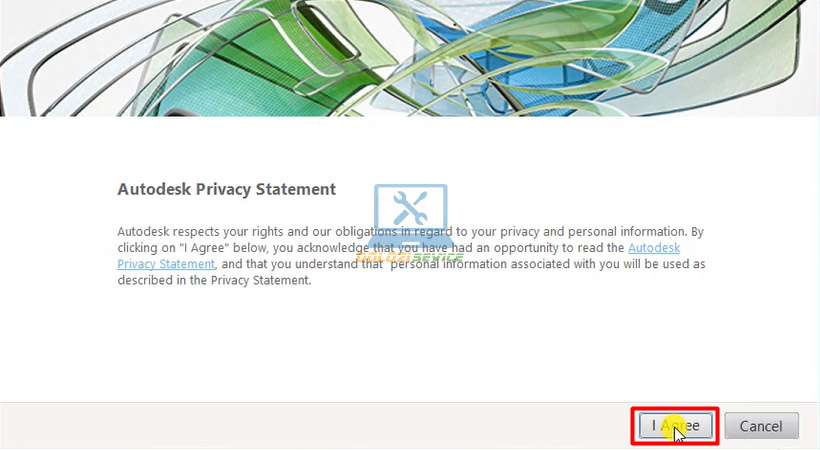Click the gray footer bar left of buttons
Screen dimensions: 820x450
300,425
